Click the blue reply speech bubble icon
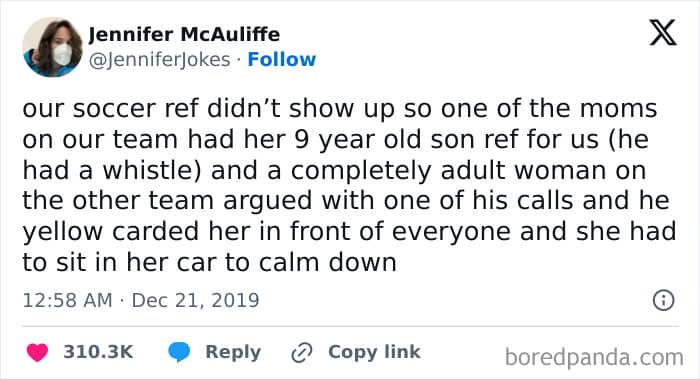Viewport: 700px width, 379px height. tap(179, 352)
